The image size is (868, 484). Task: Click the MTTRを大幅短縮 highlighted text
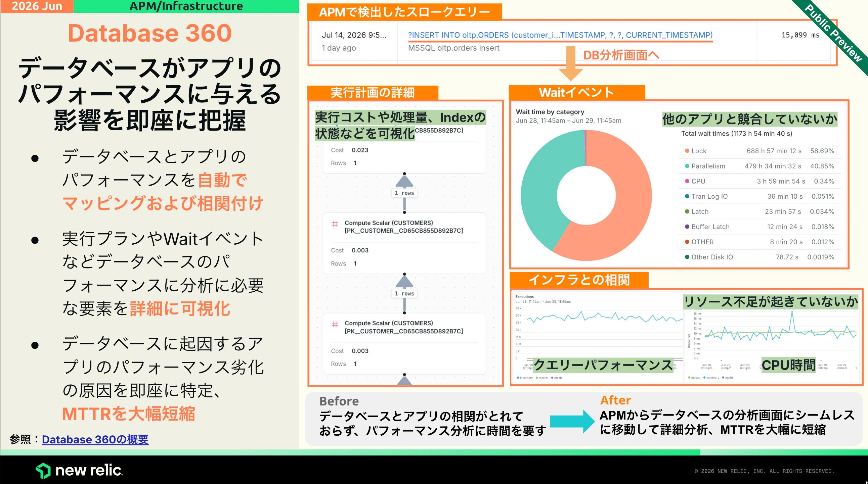pos(128,414)
